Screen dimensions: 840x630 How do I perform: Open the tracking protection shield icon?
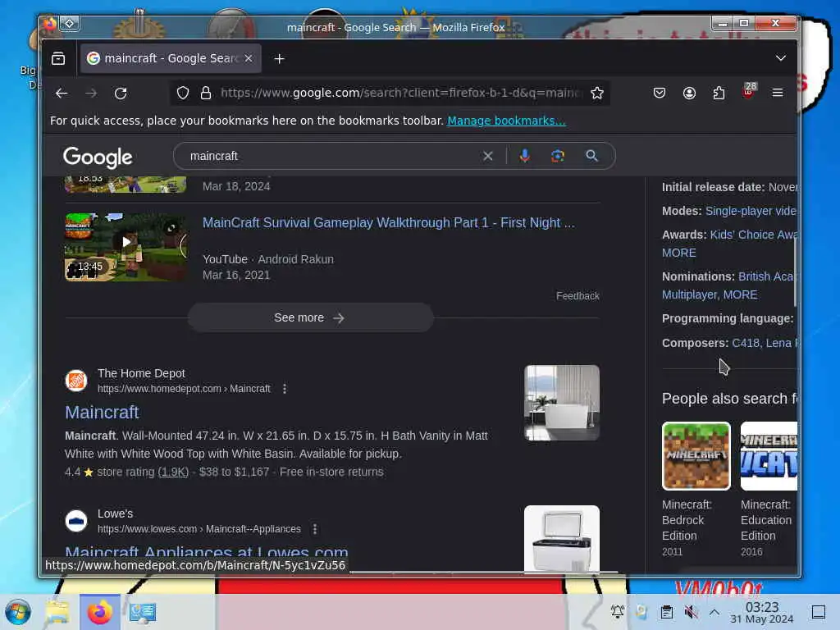tap(183, 94)
